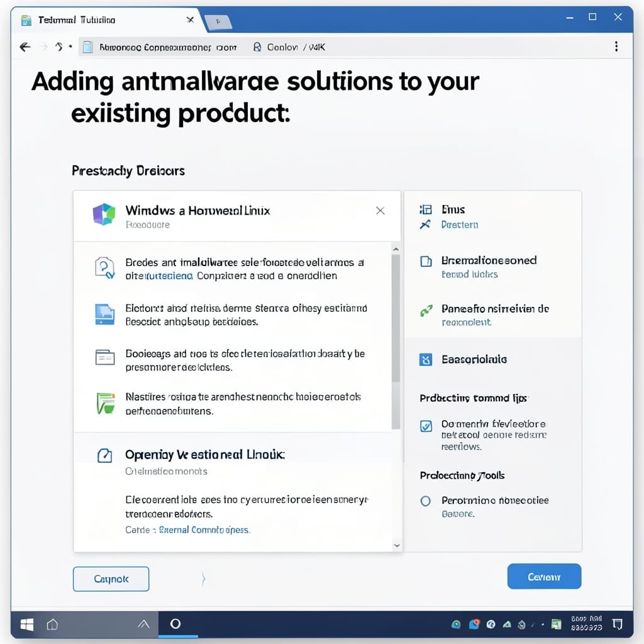This screenshot has width=644, height=644.
Task: Open the reoionoleint link
Action: pos(466,323)
